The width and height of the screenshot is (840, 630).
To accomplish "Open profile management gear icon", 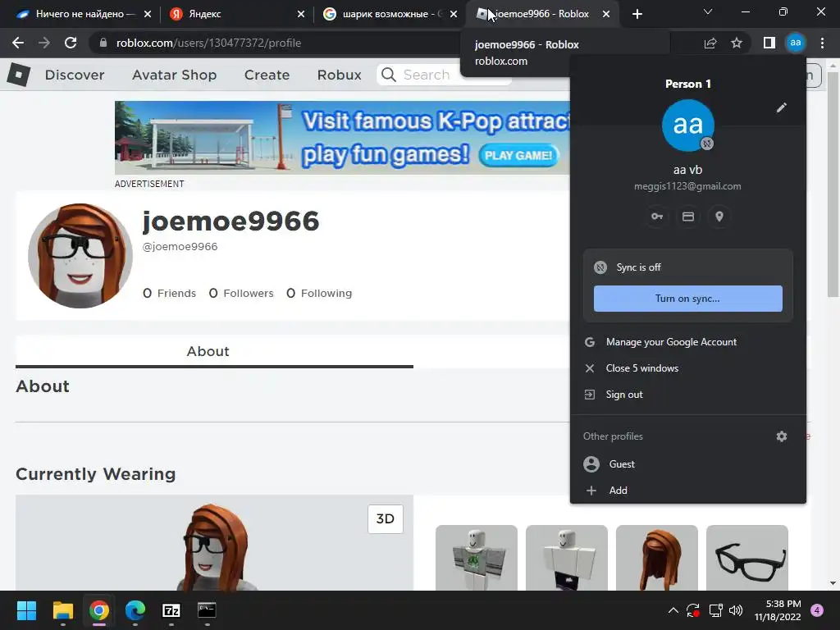I will tap(782, 436).
